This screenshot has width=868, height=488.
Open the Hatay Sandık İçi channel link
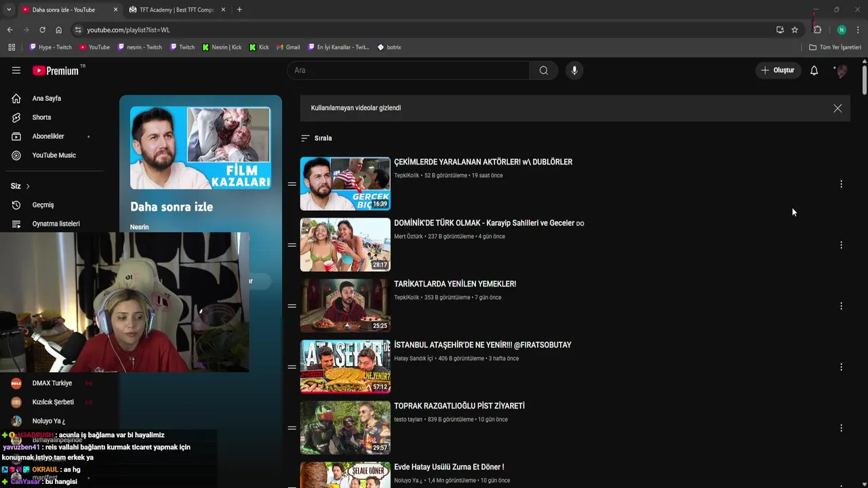pos(413,359)
